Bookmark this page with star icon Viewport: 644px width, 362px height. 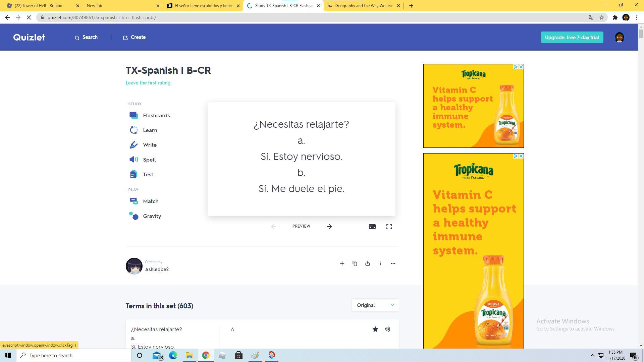(x=601, y=17)
